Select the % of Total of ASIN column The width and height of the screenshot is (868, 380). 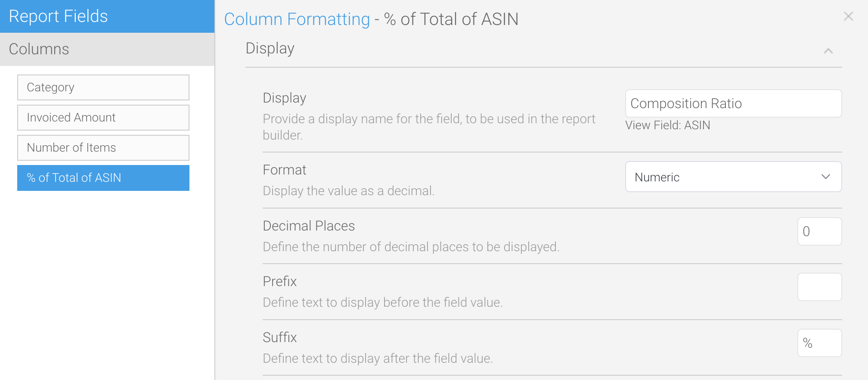[103, 178]
